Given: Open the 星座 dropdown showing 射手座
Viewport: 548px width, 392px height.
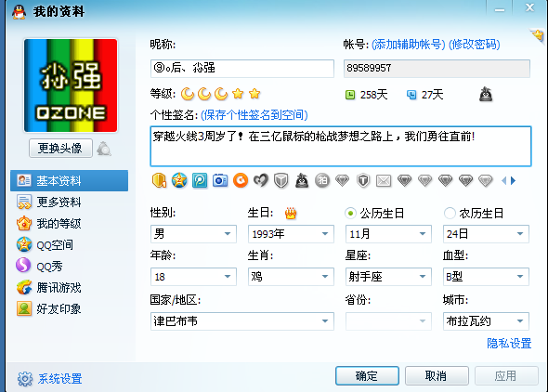Looking at the screenshot, I should [388, 277].
